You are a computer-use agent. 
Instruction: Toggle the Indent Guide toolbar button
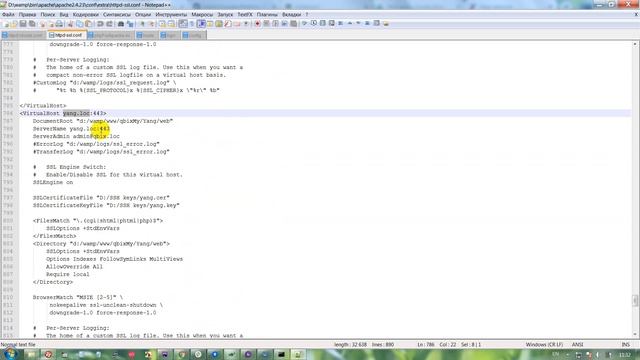[201, 24]
